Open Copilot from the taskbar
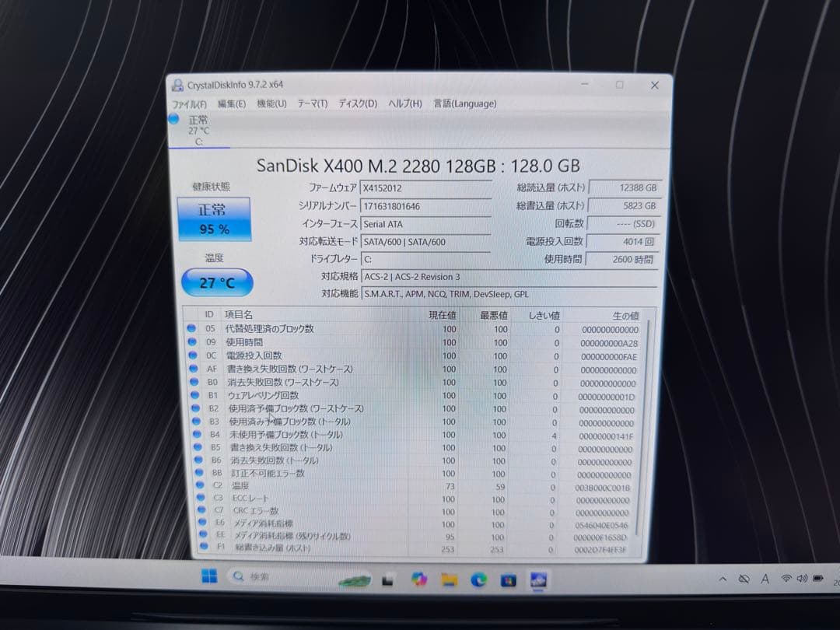This screenshot has height=630, width=840. point(420,579)
